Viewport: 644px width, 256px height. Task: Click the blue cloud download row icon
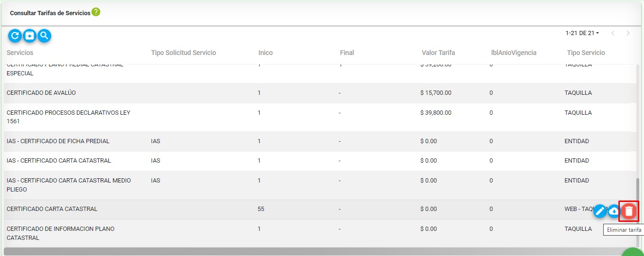pos(614,211)
